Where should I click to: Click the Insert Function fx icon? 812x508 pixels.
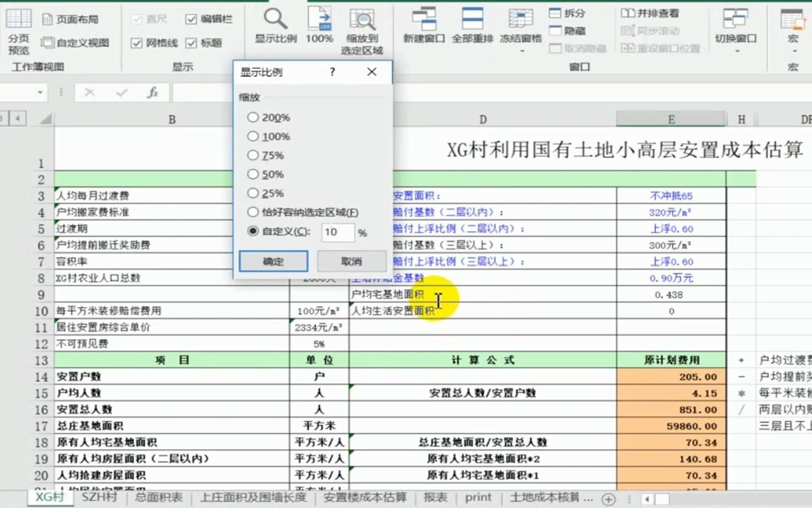point(153,93)
